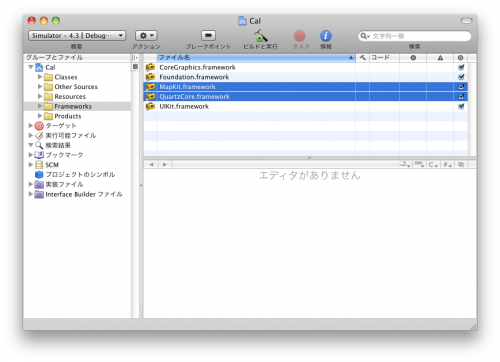
Task: Select the UIKit.framework file name
Action: click(184, 106)
